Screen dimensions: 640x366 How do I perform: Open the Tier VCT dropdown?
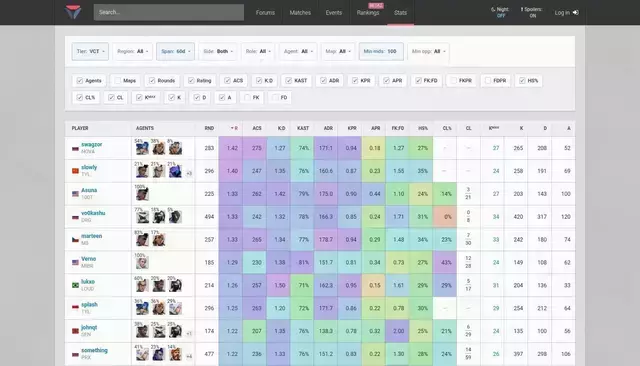[90, 51]
